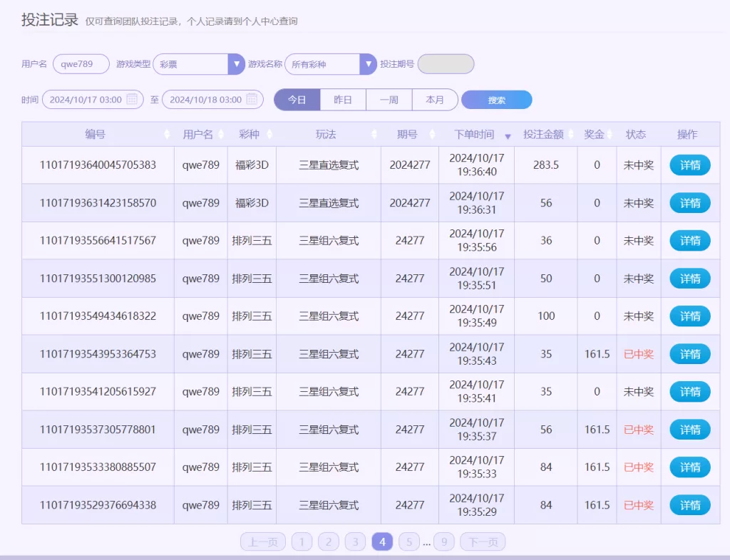Viewport: 730px width, 560px height.
Task: Click the 投注记录 page title
Action: (50, 19)
